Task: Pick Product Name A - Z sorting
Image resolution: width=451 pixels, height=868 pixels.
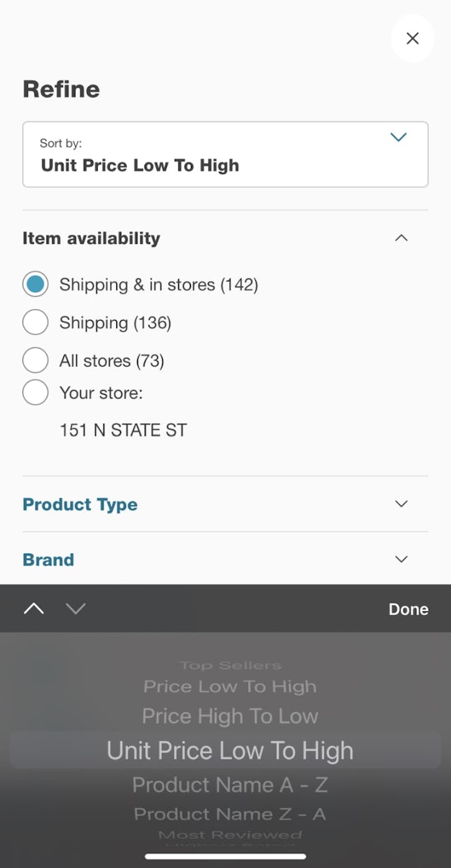Action: point(230,785)
